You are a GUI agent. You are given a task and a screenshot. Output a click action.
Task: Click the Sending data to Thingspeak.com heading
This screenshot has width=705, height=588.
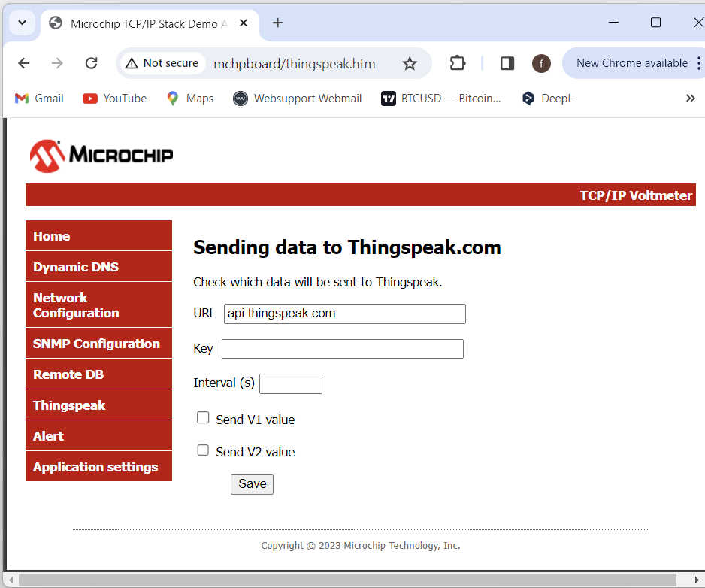point(346,247)
